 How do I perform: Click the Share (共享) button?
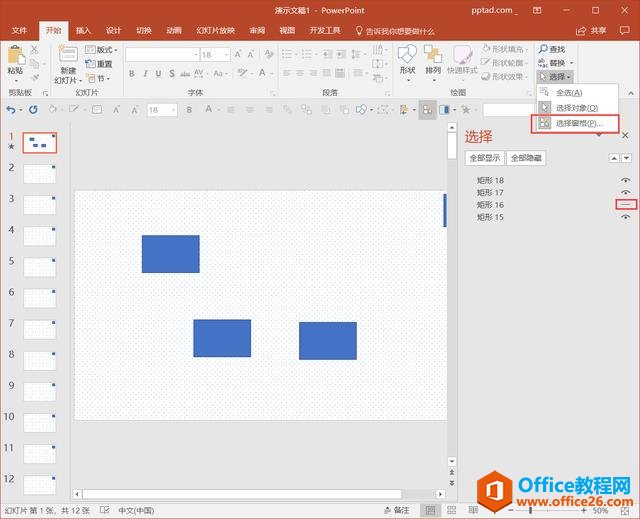tap(591, 31)
